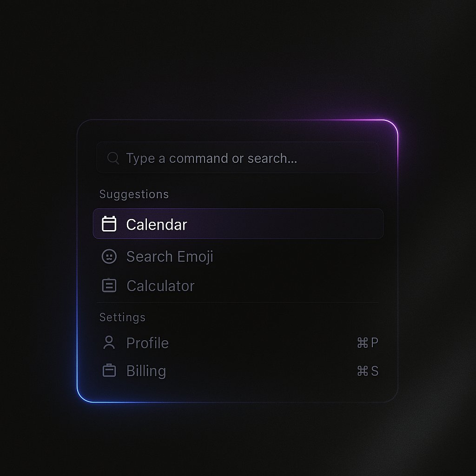Choose the Search Emoji label
The height and width of the screenshot is (476, 476).
coord(170,256)
